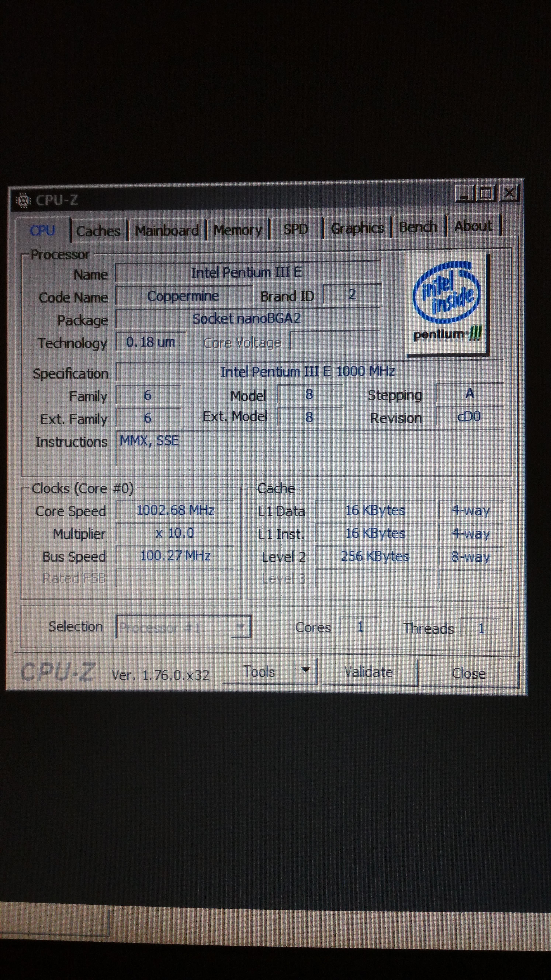Click the Specification field text

tap(308, 371)
